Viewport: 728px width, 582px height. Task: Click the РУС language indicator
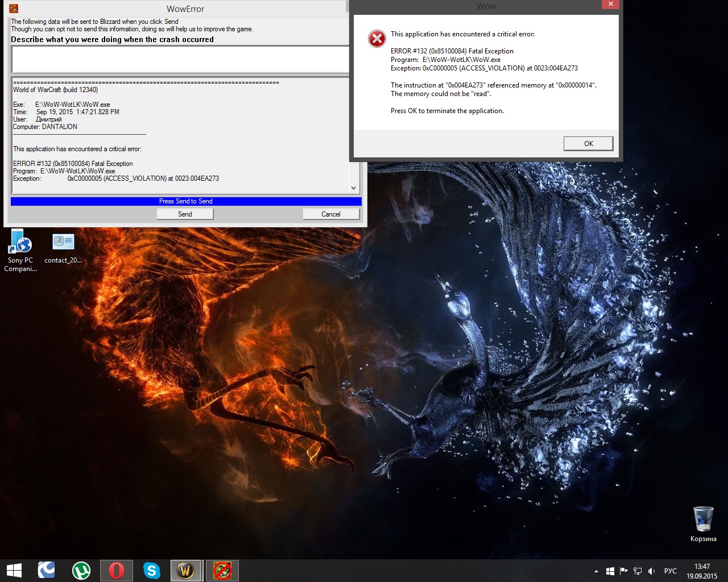(671, 571)
